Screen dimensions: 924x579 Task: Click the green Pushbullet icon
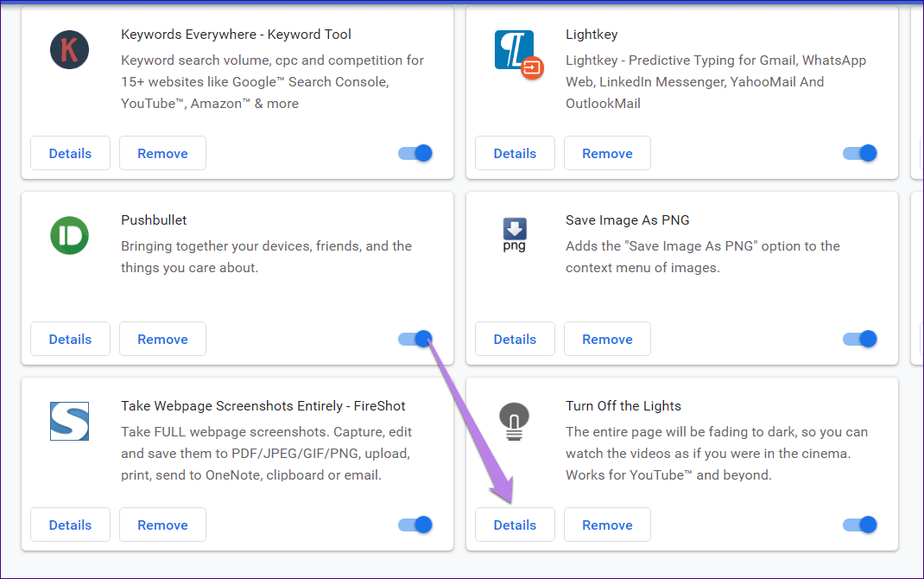coord(70,236)
